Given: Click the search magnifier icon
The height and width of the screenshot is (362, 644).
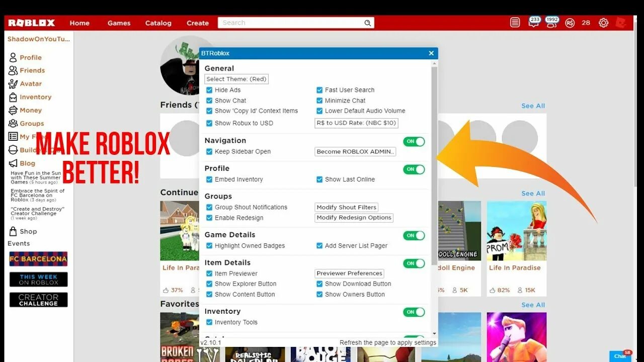Looking at the screenshot, I should coord(368,23).
